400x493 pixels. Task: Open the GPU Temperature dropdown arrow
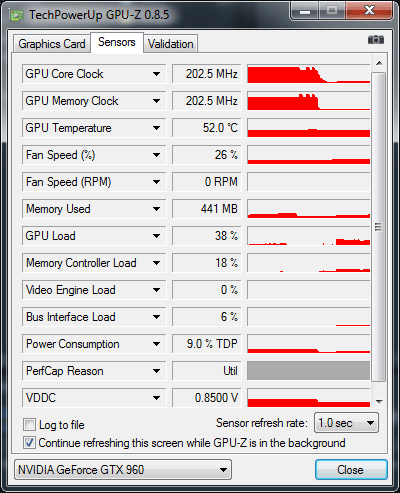coord(156,128)
